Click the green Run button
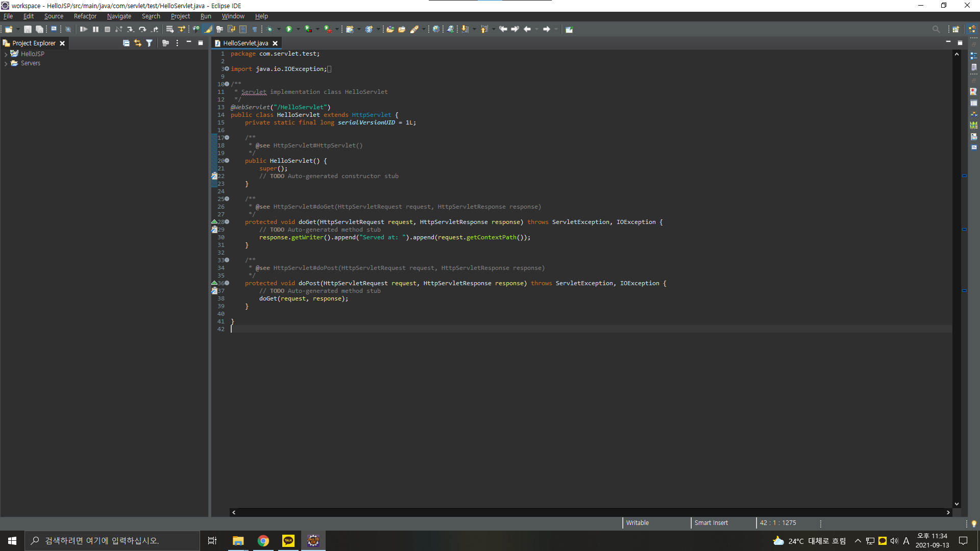The image size is (980, 551). click(289, 30)
